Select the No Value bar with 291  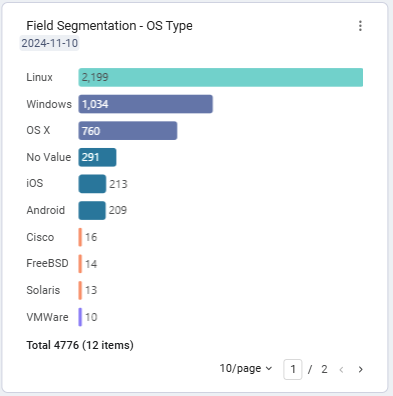coord(97,157)
